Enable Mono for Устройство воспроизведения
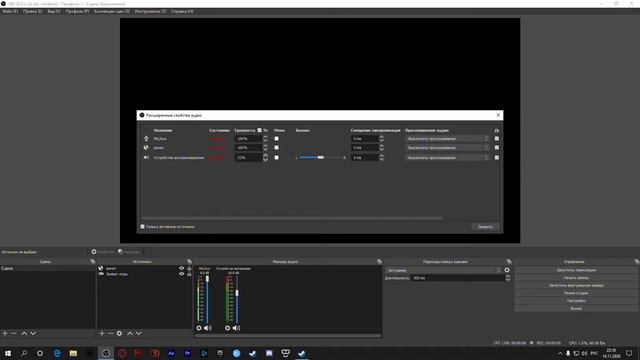 click(276, 158)
